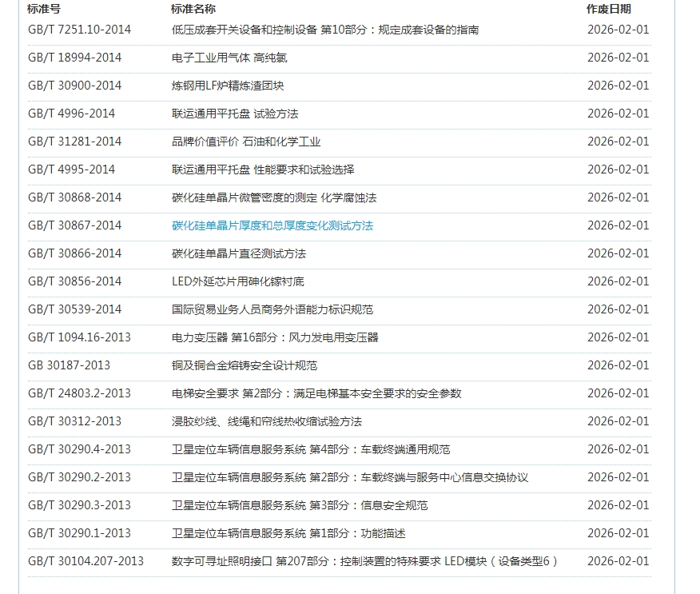700x594 pixels.
Task: Open 品牌价值评价 石油和化学工业 standard
Action: click(x=246, y=142)
